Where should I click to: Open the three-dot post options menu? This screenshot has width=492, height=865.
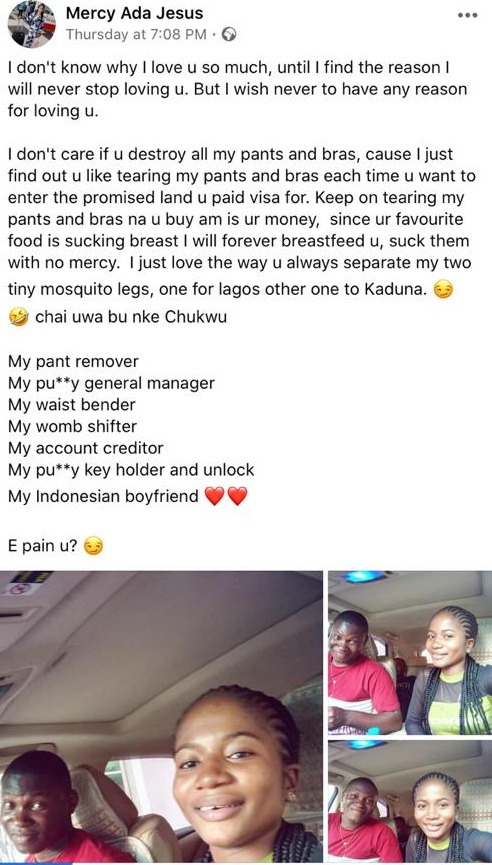coord(467,15)
